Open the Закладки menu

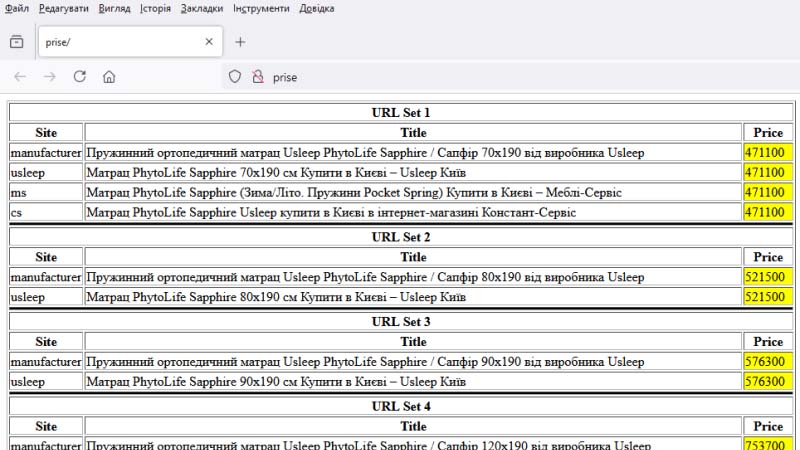point(202,9)
